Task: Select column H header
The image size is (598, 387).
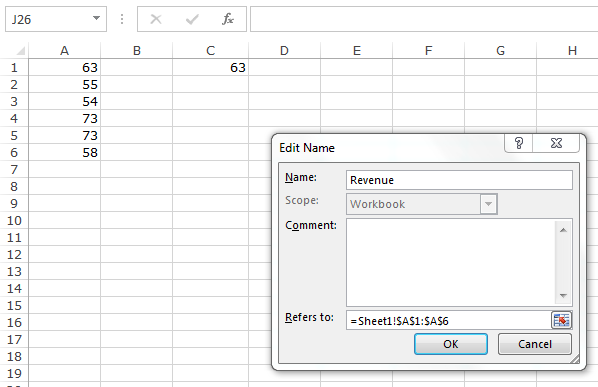Action: (568, 51)
